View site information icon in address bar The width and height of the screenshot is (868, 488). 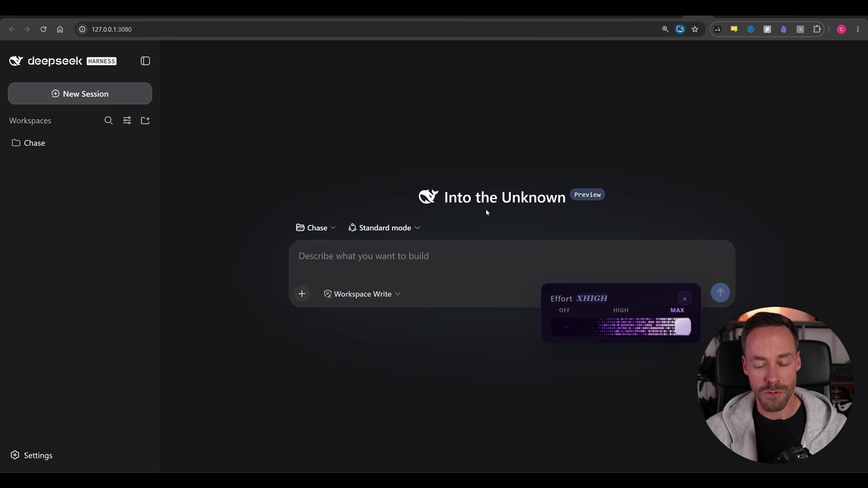pyautogui.click(x=82, y=29)
